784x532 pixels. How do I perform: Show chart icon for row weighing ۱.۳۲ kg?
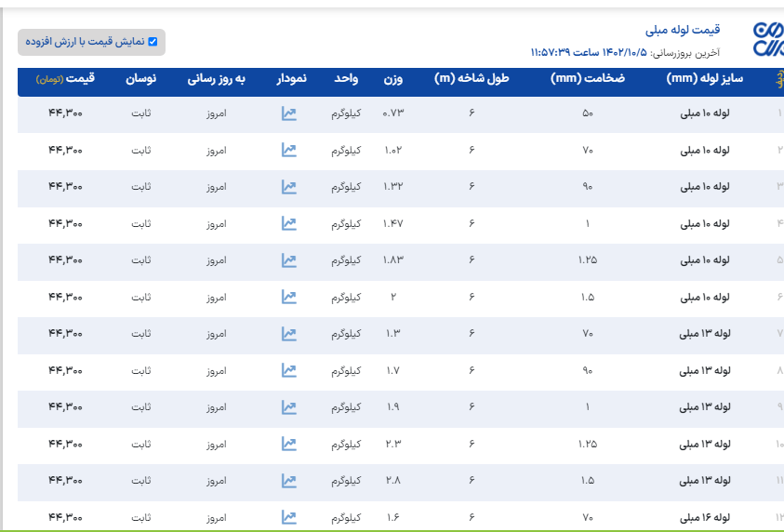point(289,187)
